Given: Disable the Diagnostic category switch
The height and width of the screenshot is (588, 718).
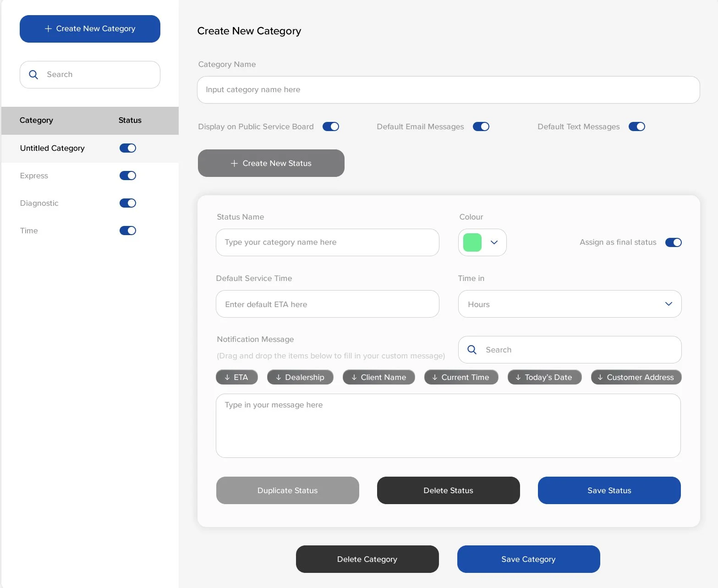Looking at the screenshot, I should click(128, 203).
